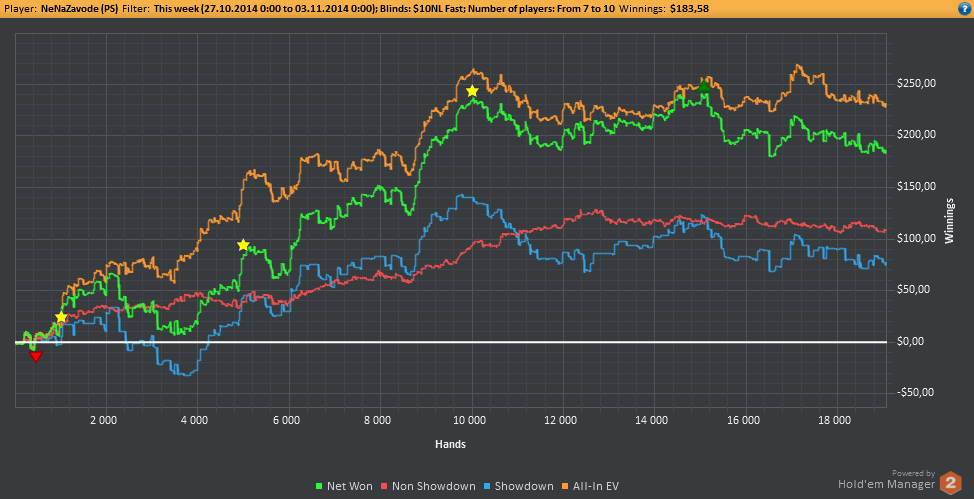The image size is (974, 499).
Task: Toggle the Net Won legend entry
Action: click(345, 487)
